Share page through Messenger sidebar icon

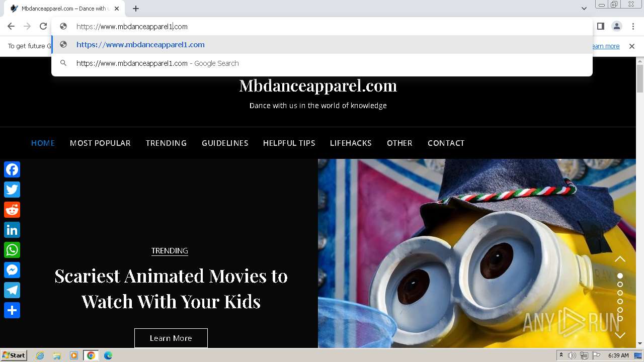(x=12, y=270)
